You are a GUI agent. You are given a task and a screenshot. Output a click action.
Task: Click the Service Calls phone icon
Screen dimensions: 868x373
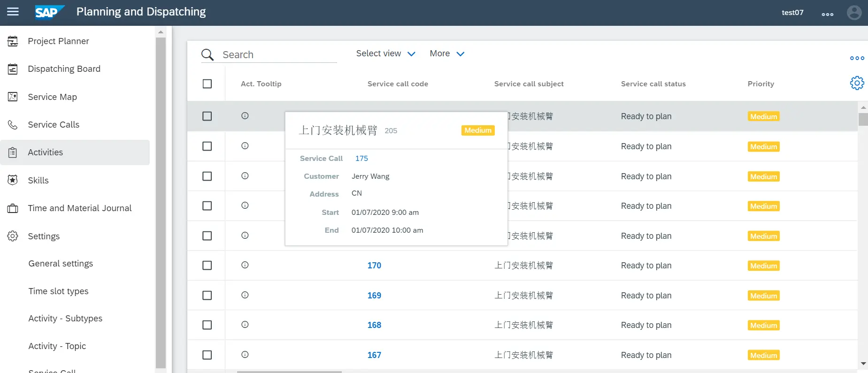(x=13, y=125)
